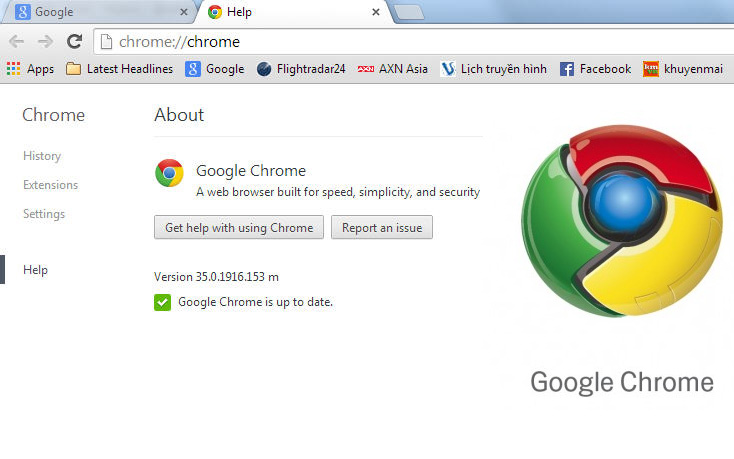
Task: Open the AXN Asia bookmark
Action: click(x=393, y=69)
